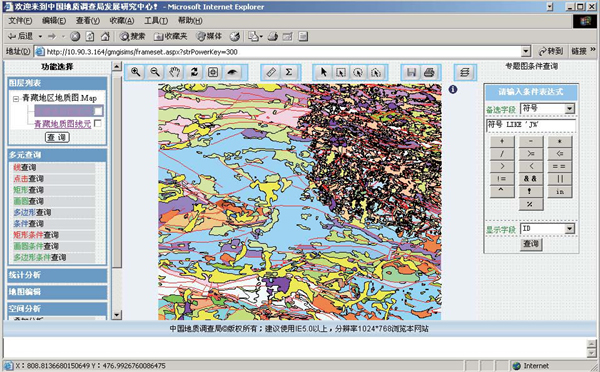Click the left panel scroll down arrow
The width and height of the screenshot is (600, 372).
tap(117, 315)
